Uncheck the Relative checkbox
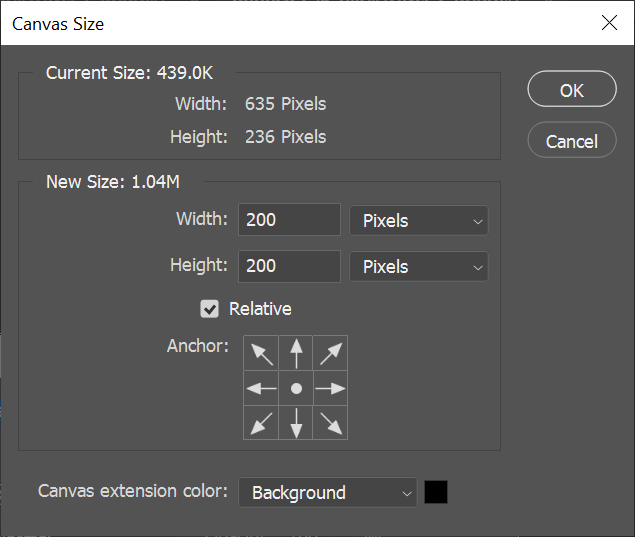This screenshot has height=537, width=635. click(210, 309)
